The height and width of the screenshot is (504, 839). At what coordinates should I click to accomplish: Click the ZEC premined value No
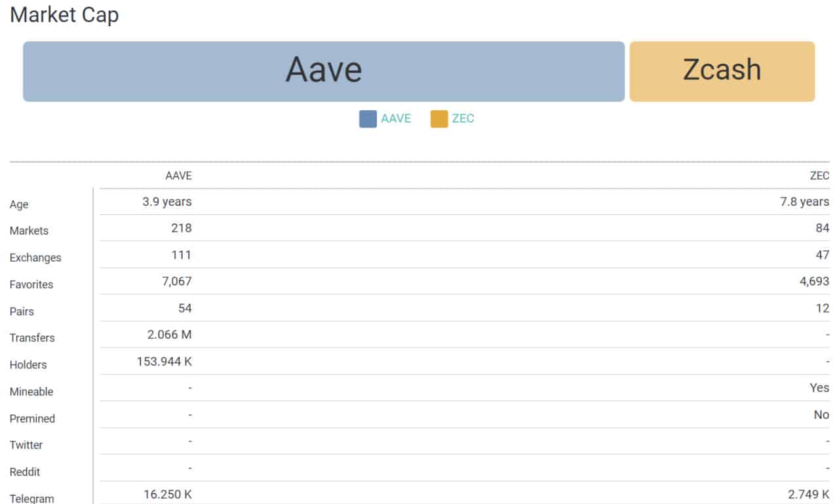(821, 415)
